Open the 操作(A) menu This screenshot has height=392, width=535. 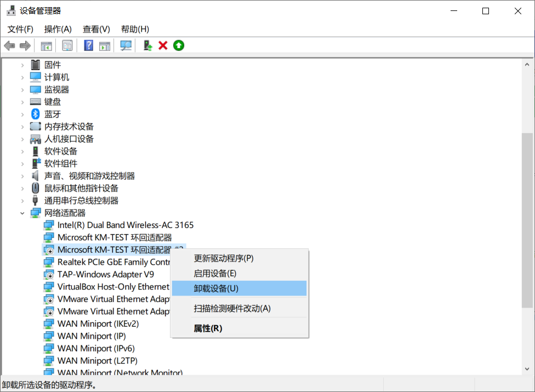(x=58, y=30)
